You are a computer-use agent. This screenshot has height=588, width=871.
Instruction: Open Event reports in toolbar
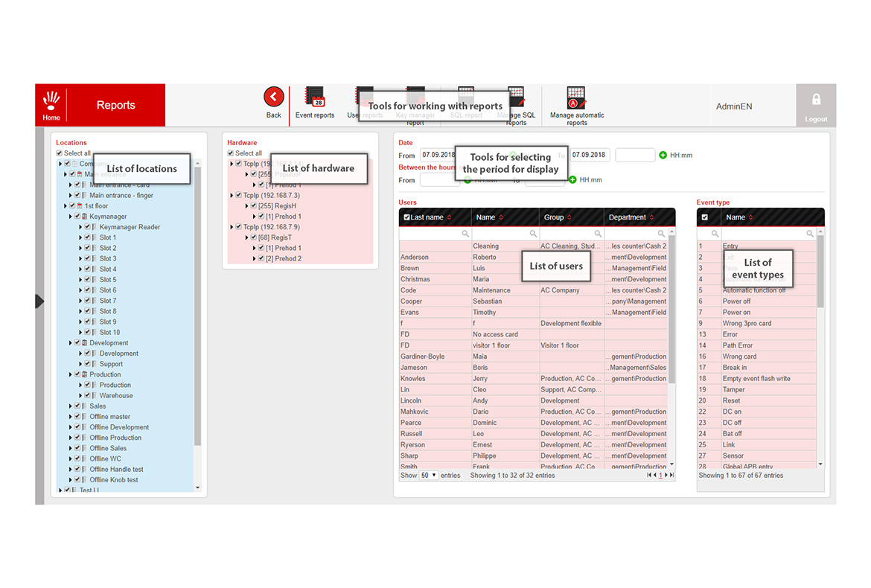(315, 103)
